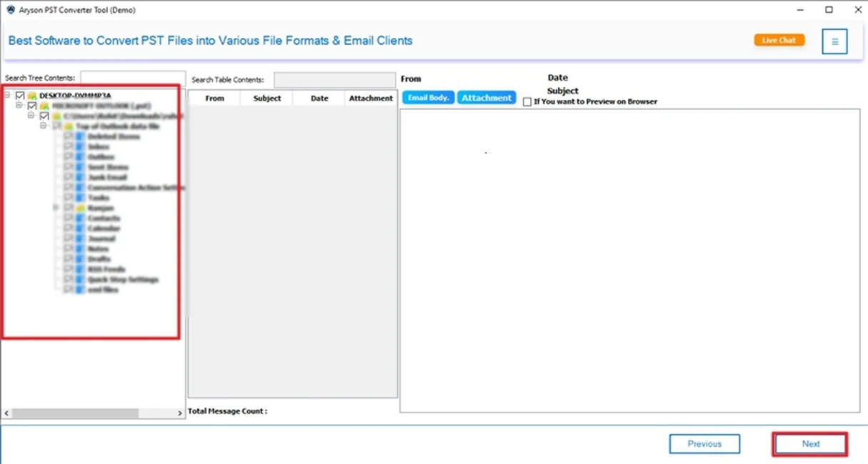The height and width of the screenshot is (464, 868).
Task: Click the MICROSOFT OUTLOOK (.pst) folder icon
Action: pyautogui.click(x=44, y=106)
